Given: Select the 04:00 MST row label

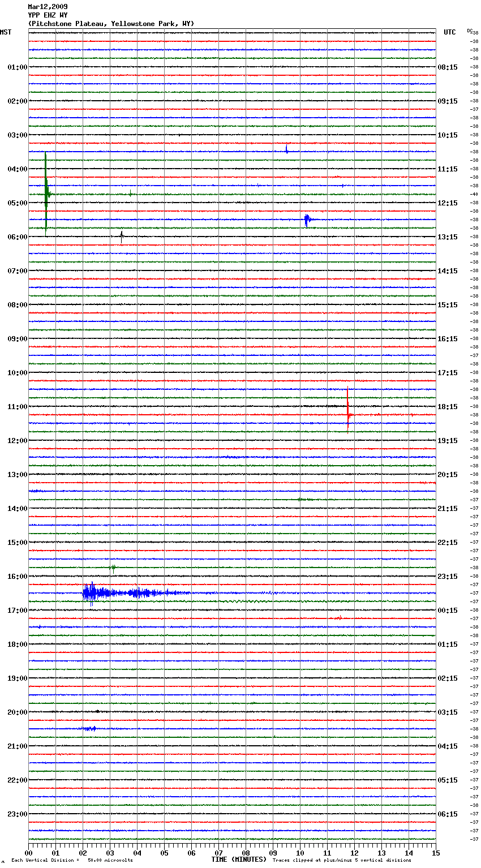Looking at the screenshot, I should pyautogui.click(x=17, y=169).
